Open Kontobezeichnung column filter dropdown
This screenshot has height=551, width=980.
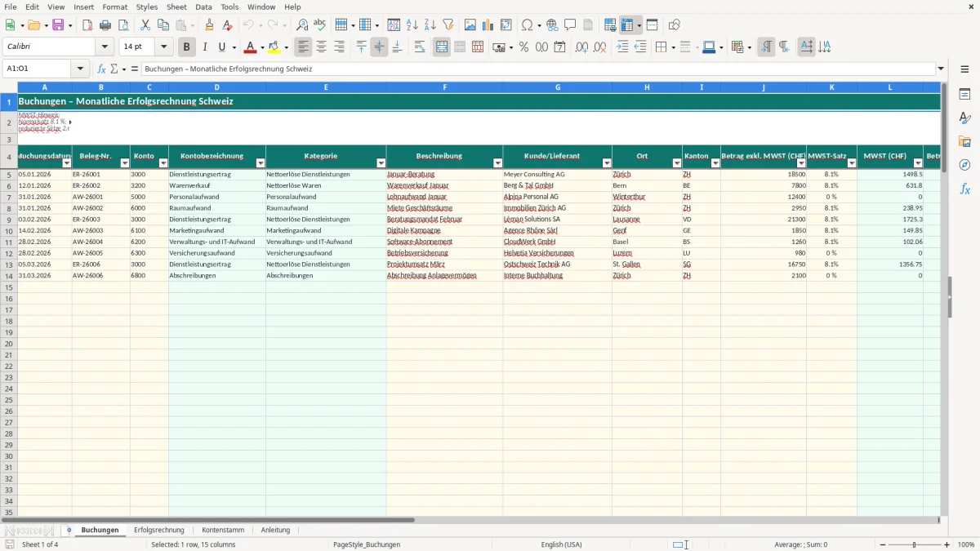(x=261, y=163)
